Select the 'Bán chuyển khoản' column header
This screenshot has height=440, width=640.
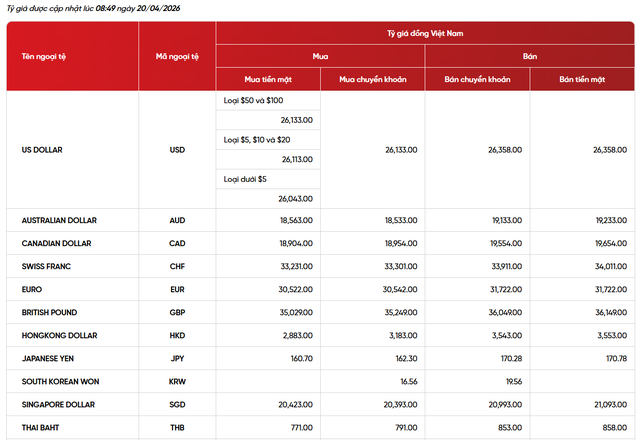pos(477,79)
